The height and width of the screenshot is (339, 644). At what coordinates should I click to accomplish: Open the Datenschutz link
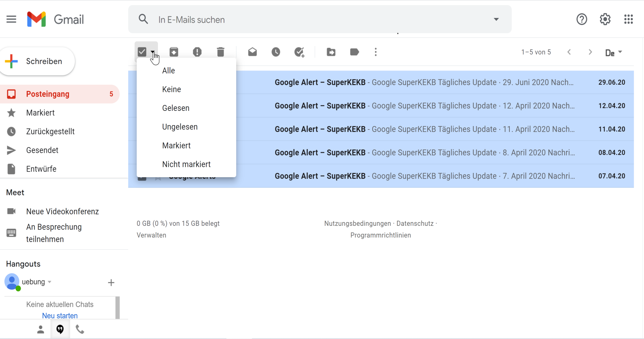tap(415, 223)
